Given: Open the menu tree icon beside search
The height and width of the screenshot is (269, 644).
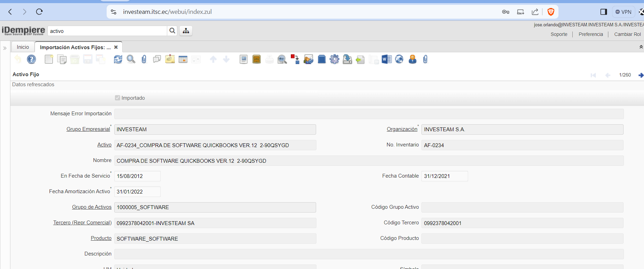Looking at the screenshot, I should (x=186, y=31).
